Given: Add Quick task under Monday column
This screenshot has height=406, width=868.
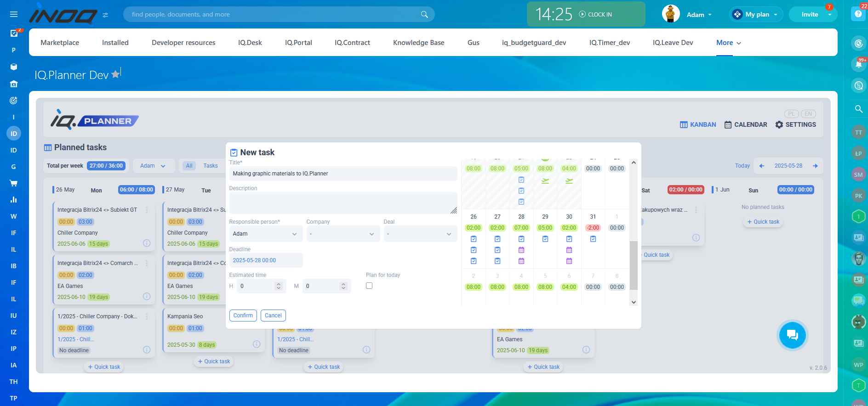Looking at the screenshot, I should (x=104, y=367).
